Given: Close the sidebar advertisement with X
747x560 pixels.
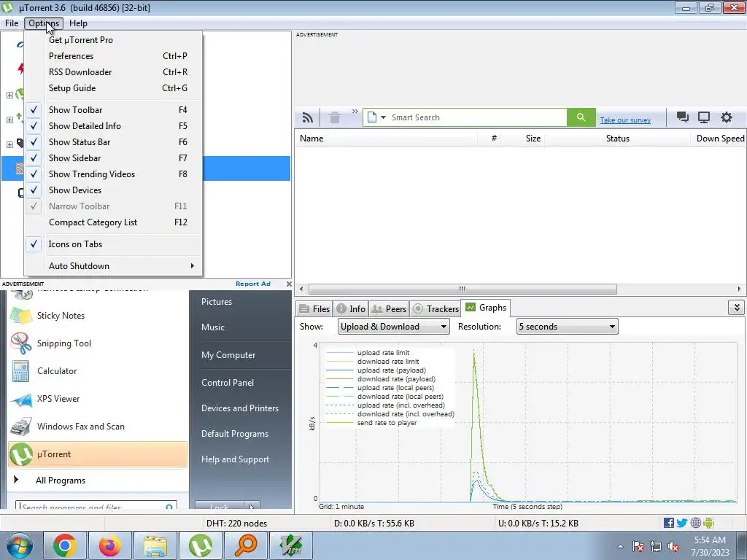Looking at the screenshot, I should (289, 284).
